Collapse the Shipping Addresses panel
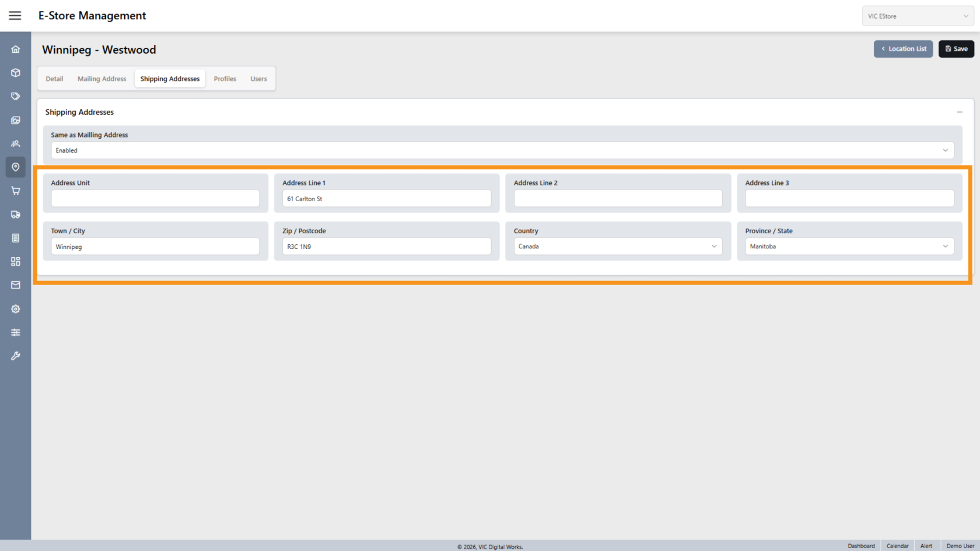980x551 pixels. coord(959,112)
